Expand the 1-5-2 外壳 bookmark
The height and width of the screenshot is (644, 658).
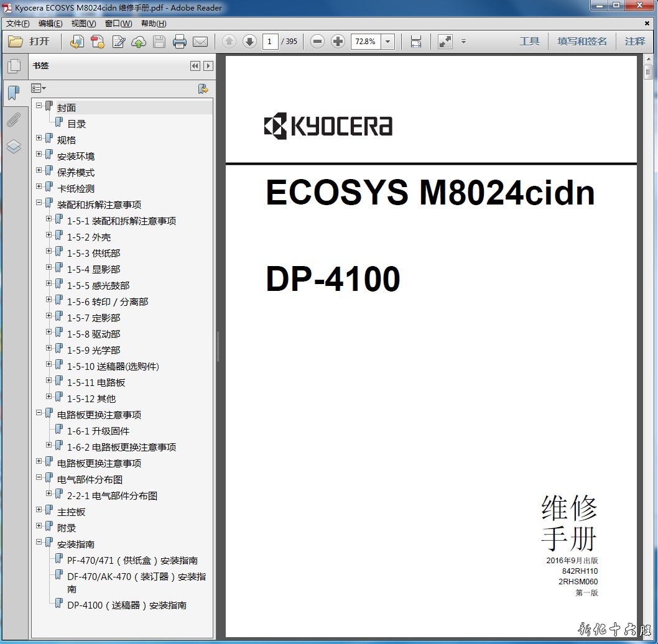49,234
